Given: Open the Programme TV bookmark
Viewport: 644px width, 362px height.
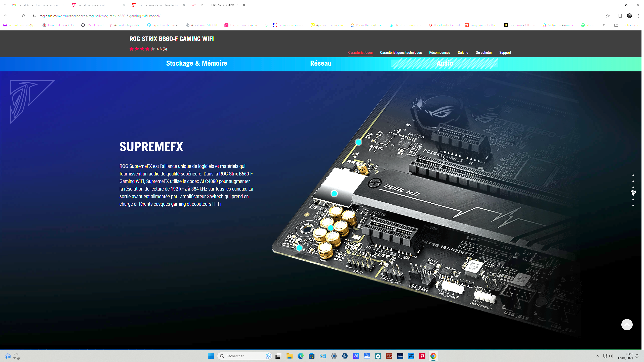Looking at the screenshot, I should [x=481, y=25].
